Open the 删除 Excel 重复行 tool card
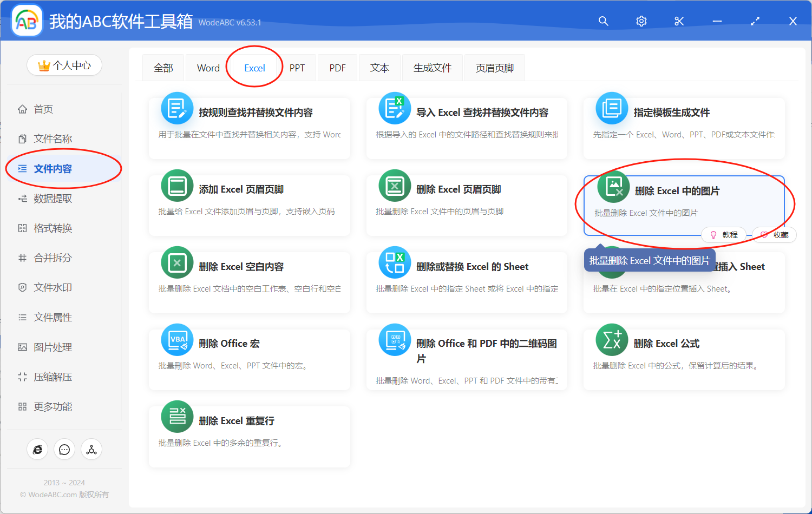 pyautogui.click(x=249, y=436)
